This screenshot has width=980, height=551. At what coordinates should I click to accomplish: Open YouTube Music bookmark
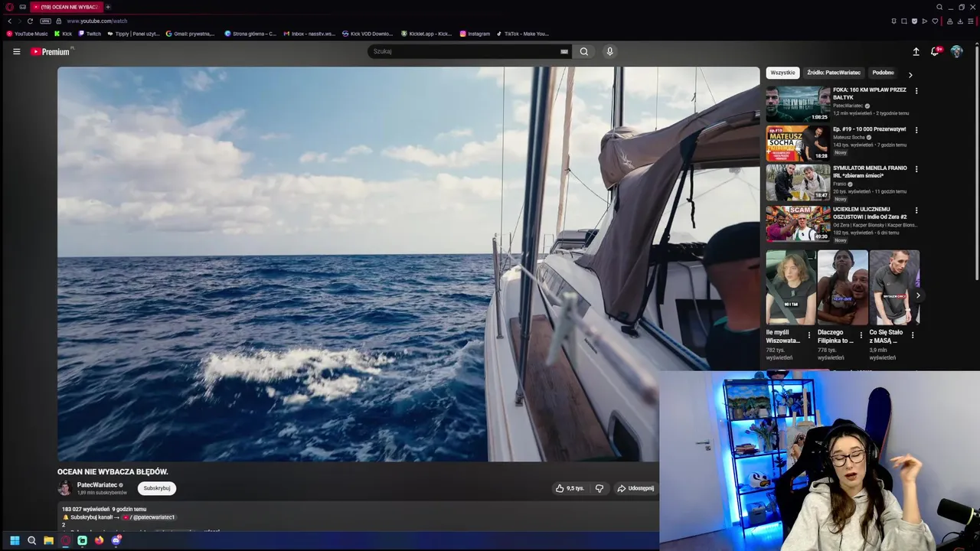point(27,34)
